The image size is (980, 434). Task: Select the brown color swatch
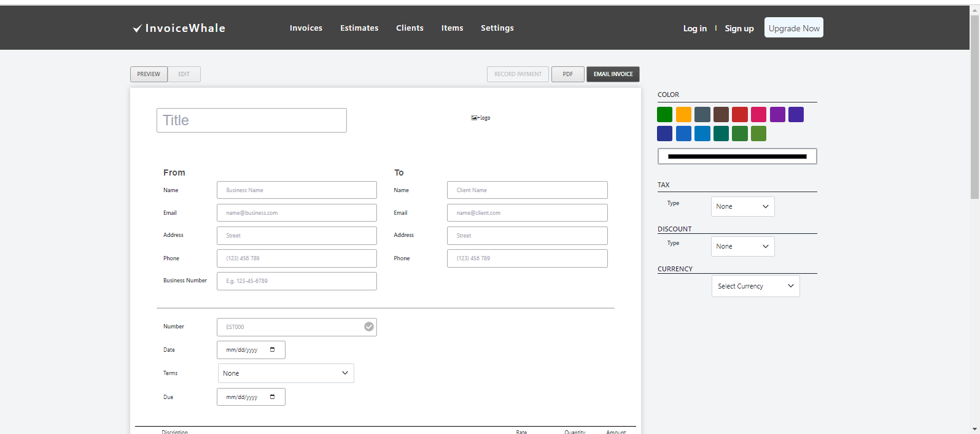click(721, 115)
